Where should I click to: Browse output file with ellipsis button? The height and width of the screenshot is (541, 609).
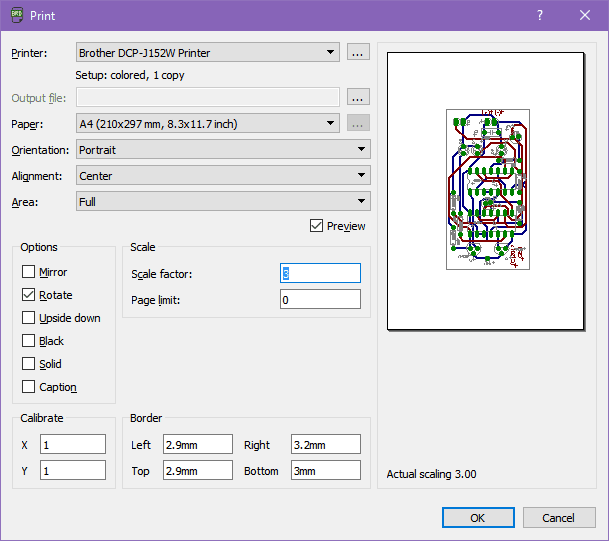point(359,97)
